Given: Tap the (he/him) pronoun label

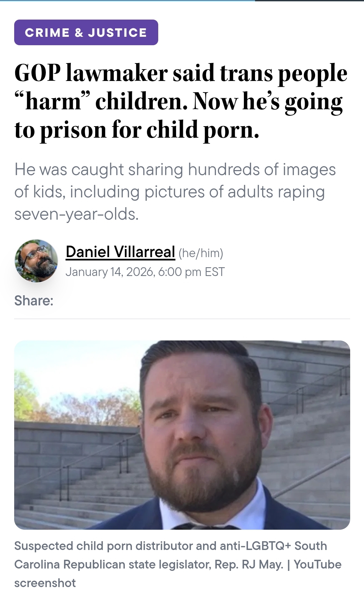Looking at the screenshot, I should click(201, 253).
